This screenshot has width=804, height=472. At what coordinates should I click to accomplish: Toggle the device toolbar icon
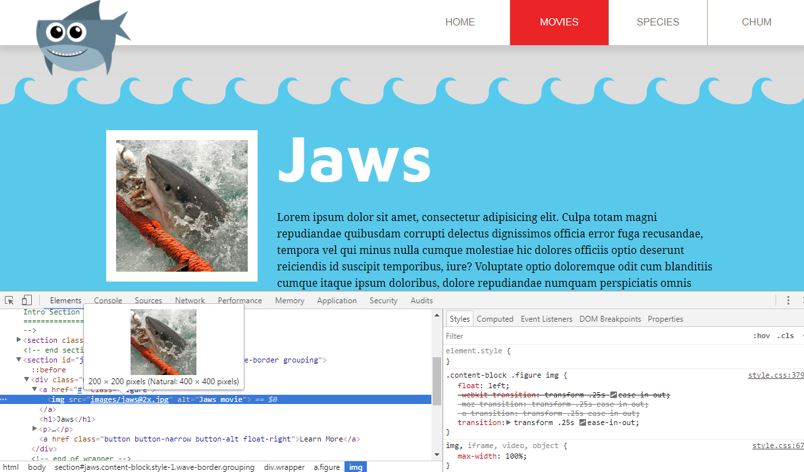tap(27, 300)
